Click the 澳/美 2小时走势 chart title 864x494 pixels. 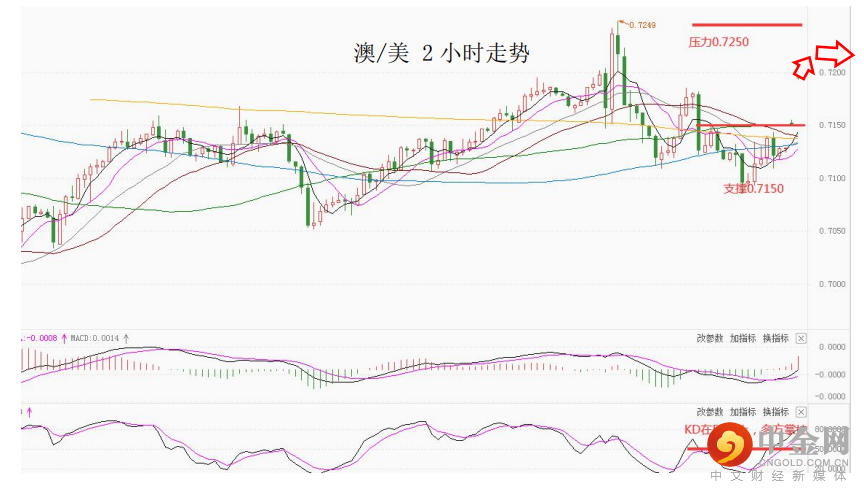442,54
